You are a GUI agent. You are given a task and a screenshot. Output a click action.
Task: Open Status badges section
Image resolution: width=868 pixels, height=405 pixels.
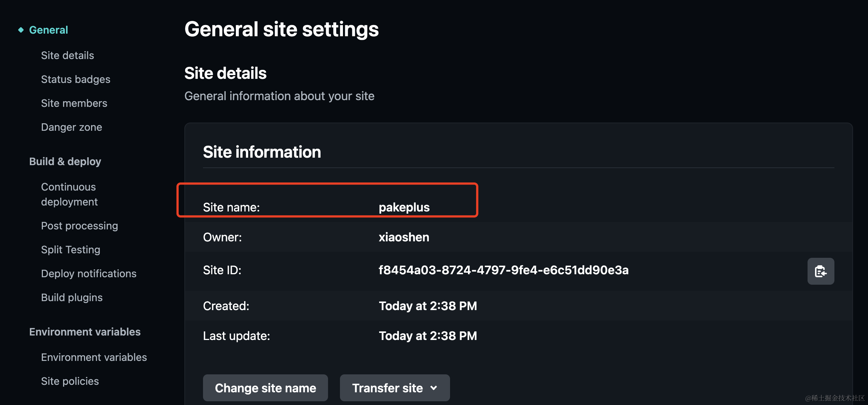[x=76, y=79]
